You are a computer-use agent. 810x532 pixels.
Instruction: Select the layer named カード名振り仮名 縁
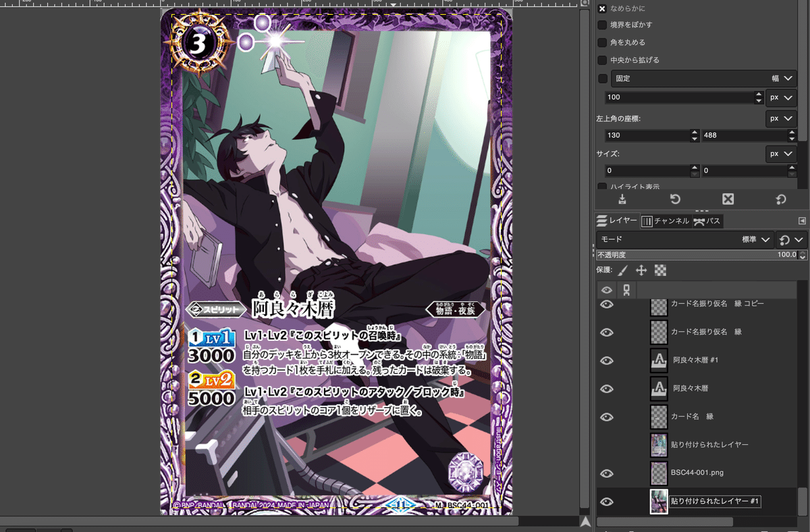point(706,332)
